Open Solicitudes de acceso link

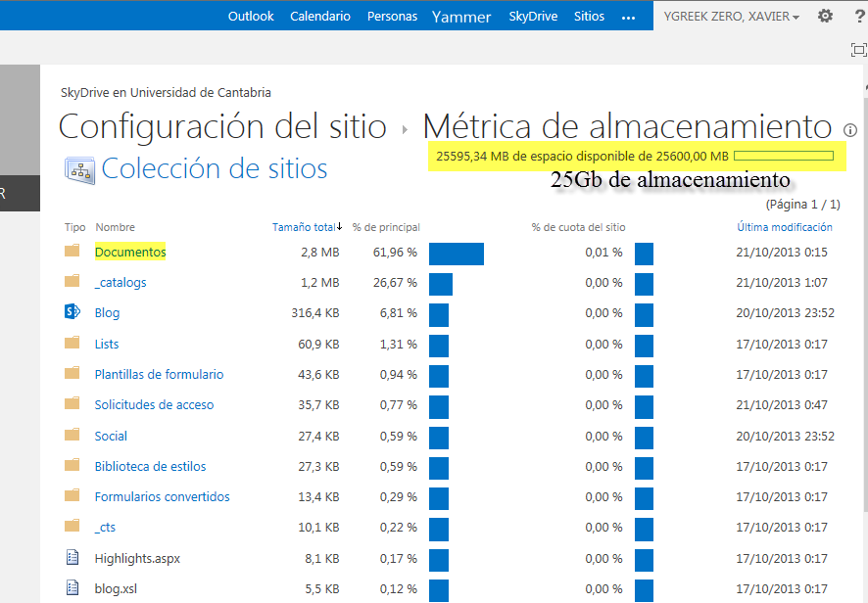coord(154,404)
